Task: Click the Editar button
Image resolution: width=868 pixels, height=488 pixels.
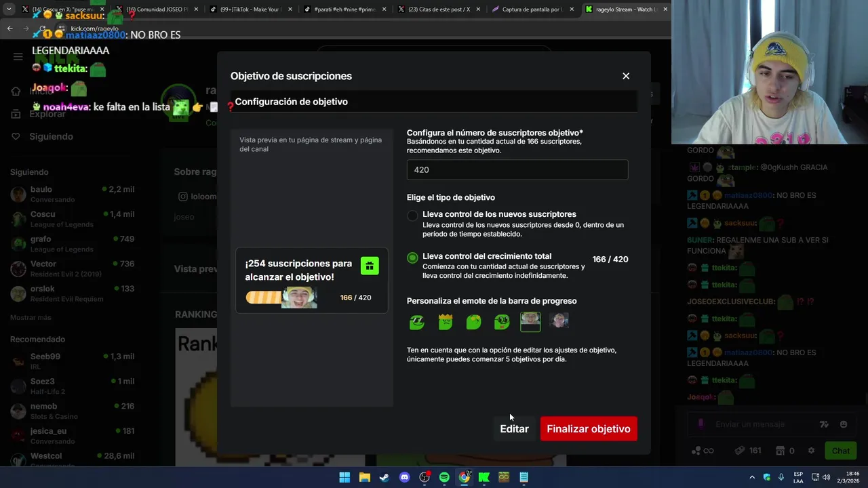Action: tap(514, 429)
